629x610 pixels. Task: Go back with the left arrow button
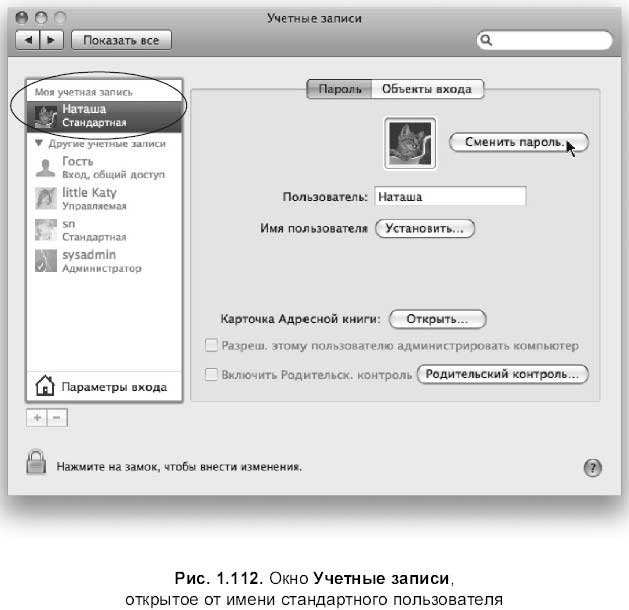28,40
